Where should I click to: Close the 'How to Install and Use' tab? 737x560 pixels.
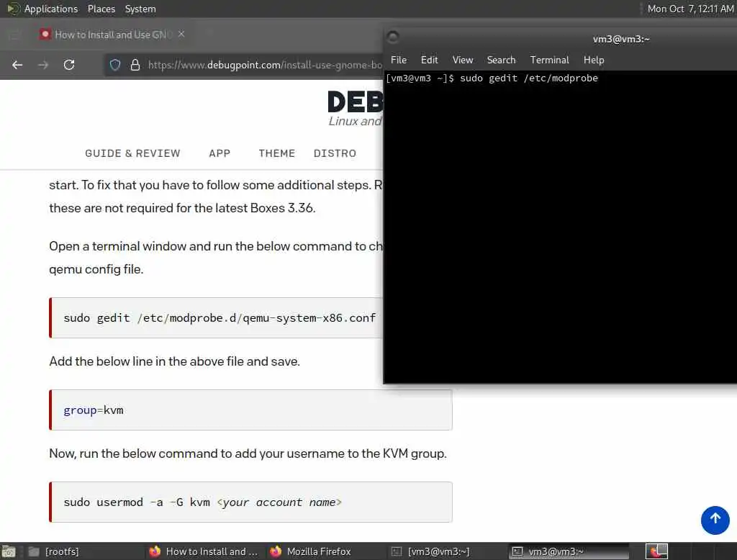[181, 34]
